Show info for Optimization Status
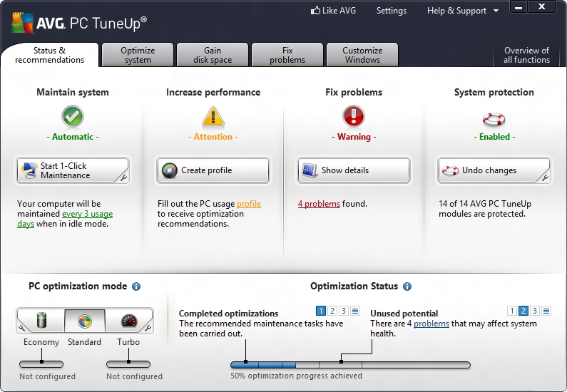Viewport: 567px width, 392px height. (407, 287)
